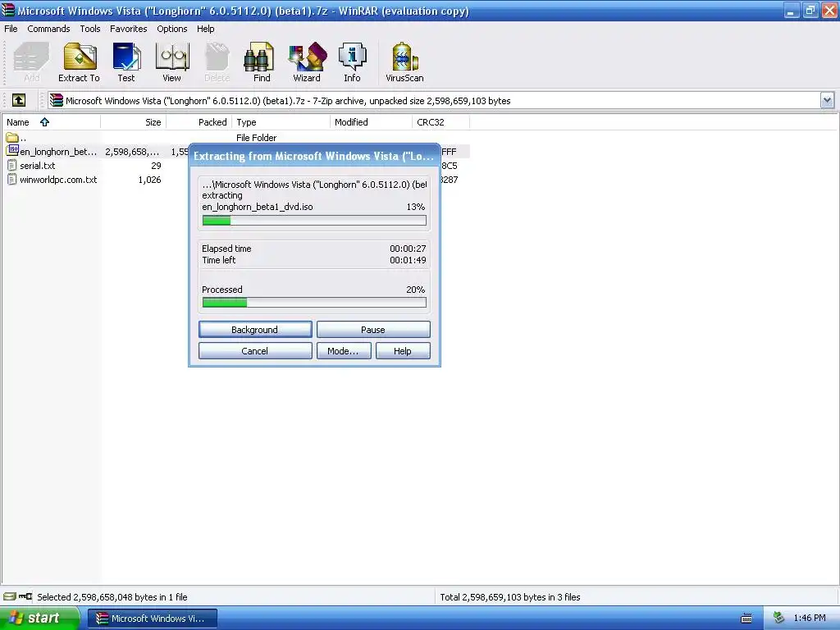
Task: Click the 'File Folder' type cell
Action: click(257, 138)
